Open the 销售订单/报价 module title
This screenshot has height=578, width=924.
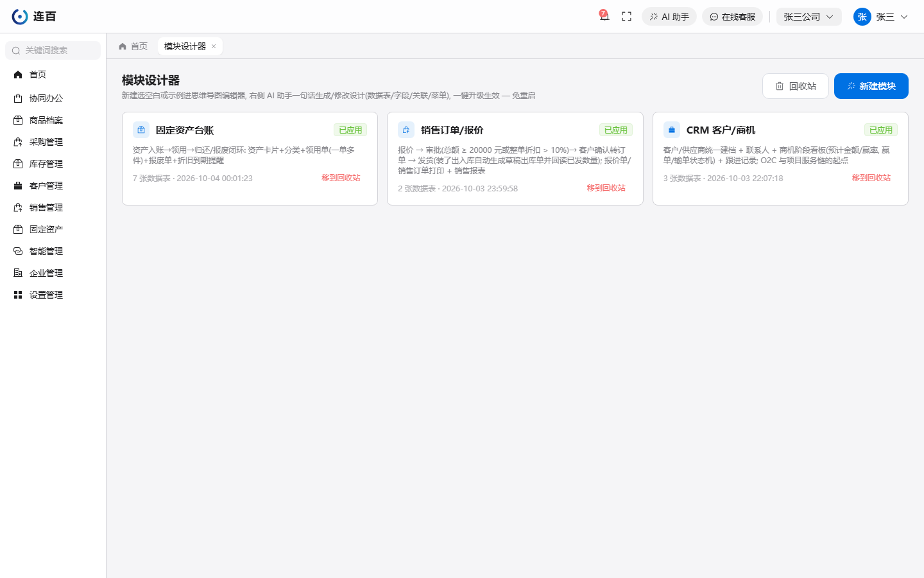click(x=452, y=130)
